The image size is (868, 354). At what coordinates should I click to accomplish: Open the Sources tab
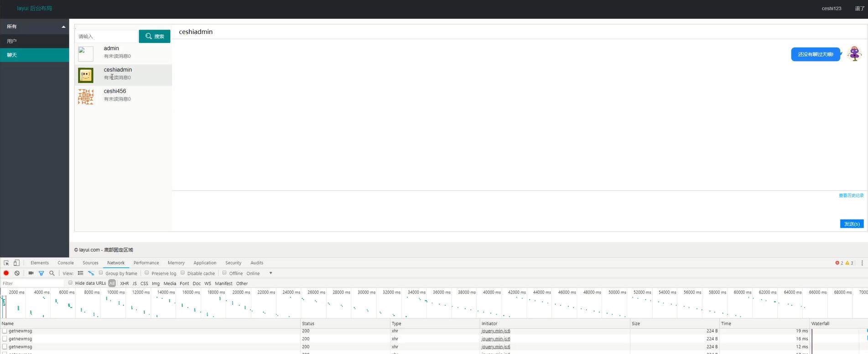(x=90, y=263)
